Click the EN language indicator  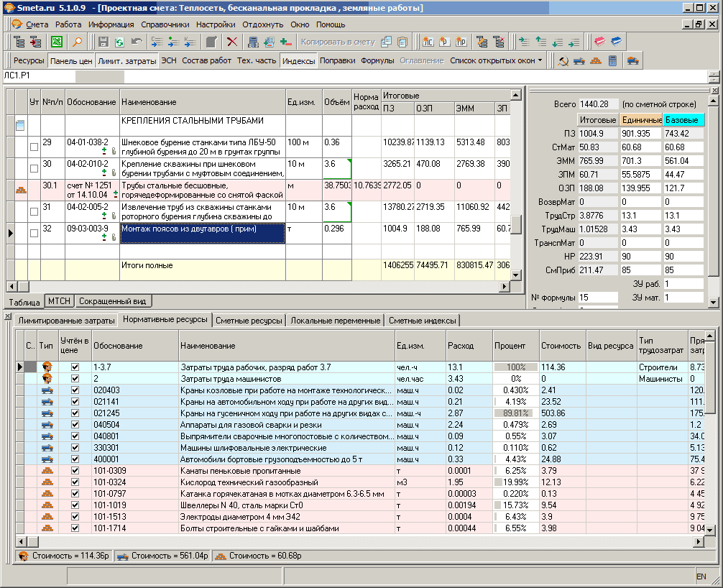tap(701, 576)
